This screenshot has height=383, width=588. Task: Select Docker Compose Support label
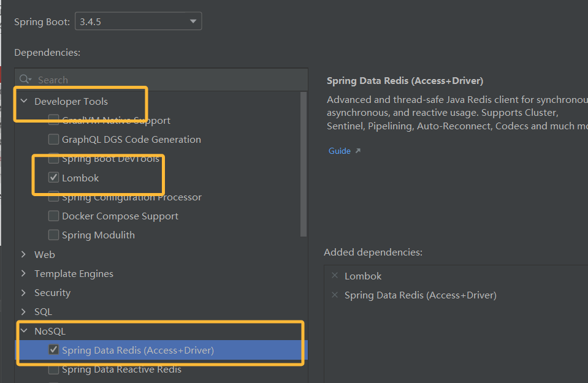(x=120, y=216)
